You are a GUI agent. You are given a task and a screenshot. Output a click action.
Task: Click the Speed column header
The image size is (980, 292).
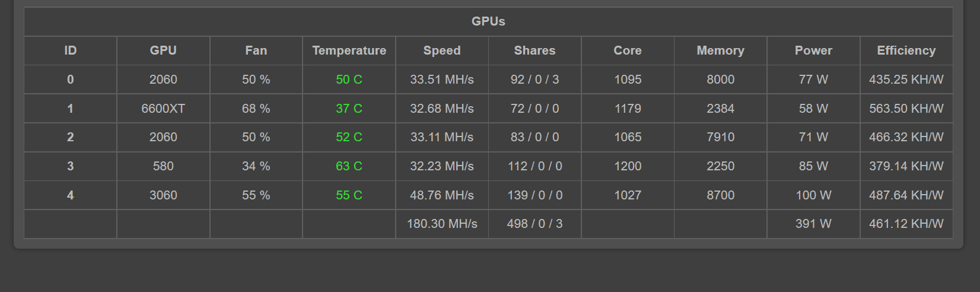[x=442, y=50]
